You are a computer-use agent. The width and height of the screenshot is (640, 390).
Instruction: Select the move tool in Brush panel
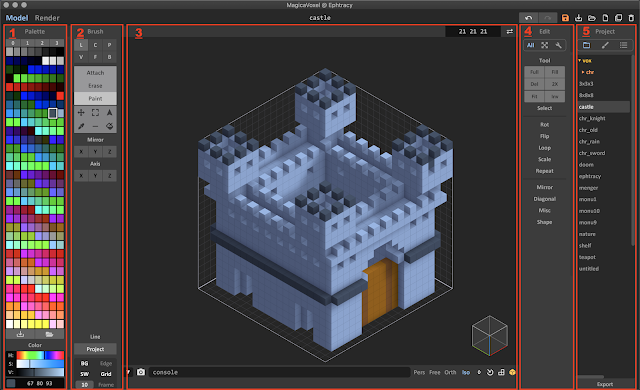point(81,113)
